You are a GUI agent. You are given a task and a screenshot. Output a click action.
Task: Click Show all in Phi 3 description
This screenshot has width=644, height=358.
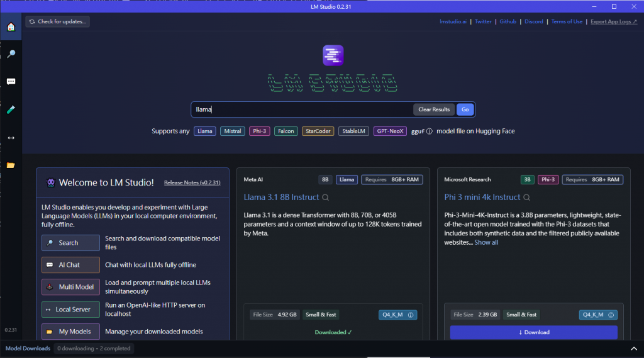tap(486, 242)
